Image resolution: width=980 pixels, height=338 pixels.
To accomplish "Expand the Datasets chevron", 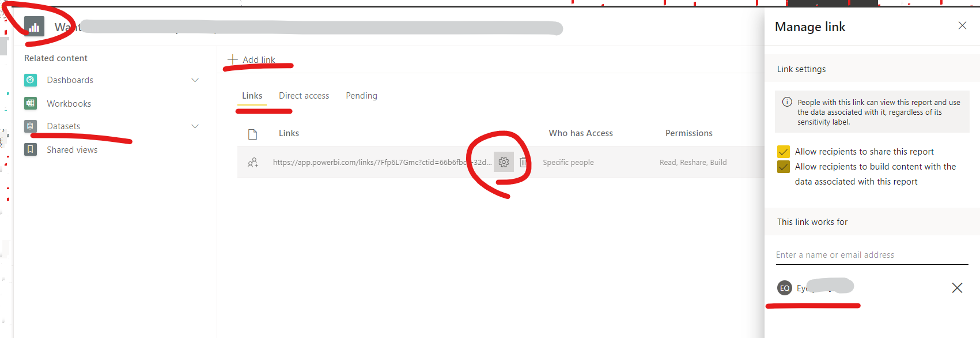I will coord(195,126).
